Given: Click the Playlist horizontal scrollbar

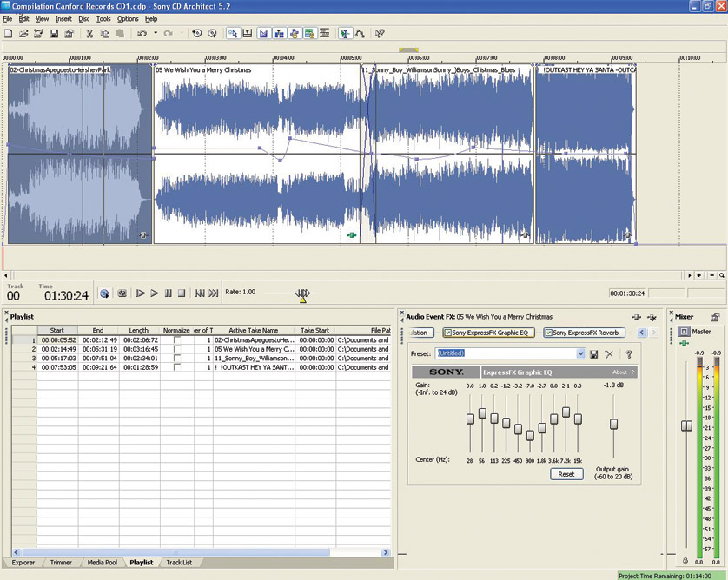Looking at the screenshot, I should tap(176, 552).
